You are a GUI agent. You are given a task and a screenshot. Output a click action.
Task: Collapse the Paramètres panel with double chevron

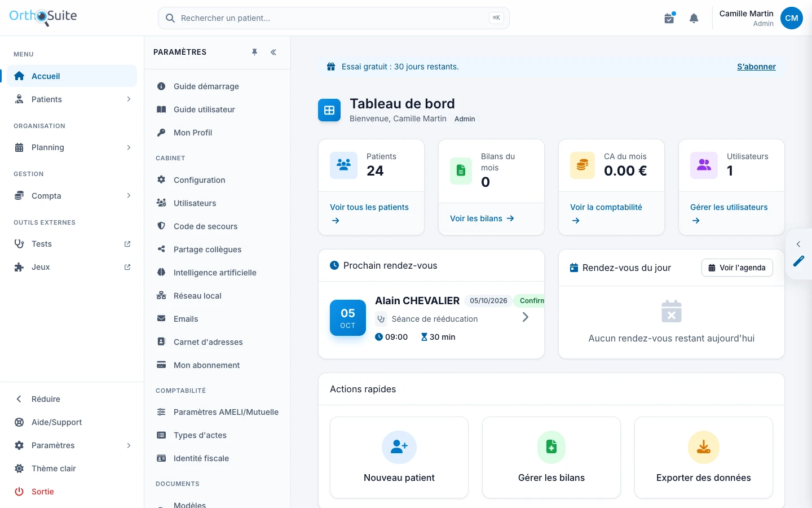pyautogui.click(x=273, y=52)
